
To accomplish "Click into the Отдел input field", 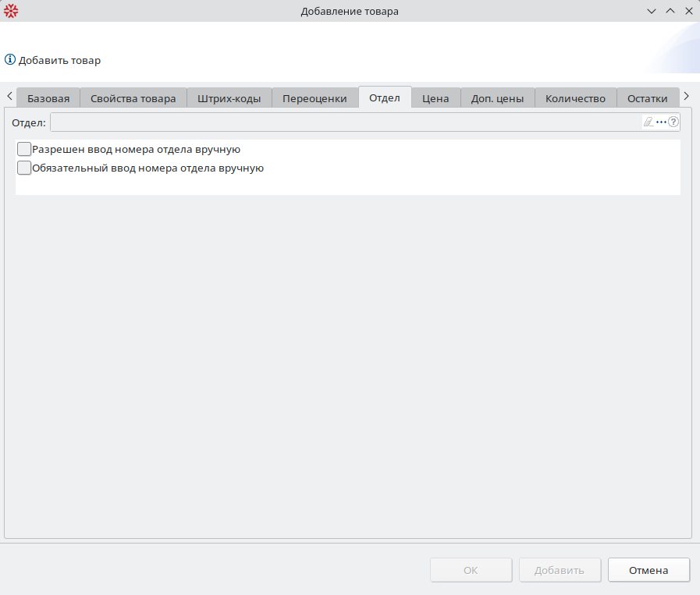I will 343,122.
